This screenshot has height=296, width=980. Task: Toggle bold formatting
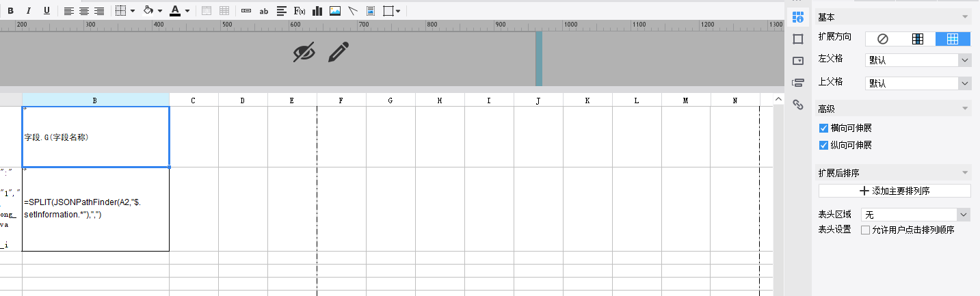[x=10, y=11]
